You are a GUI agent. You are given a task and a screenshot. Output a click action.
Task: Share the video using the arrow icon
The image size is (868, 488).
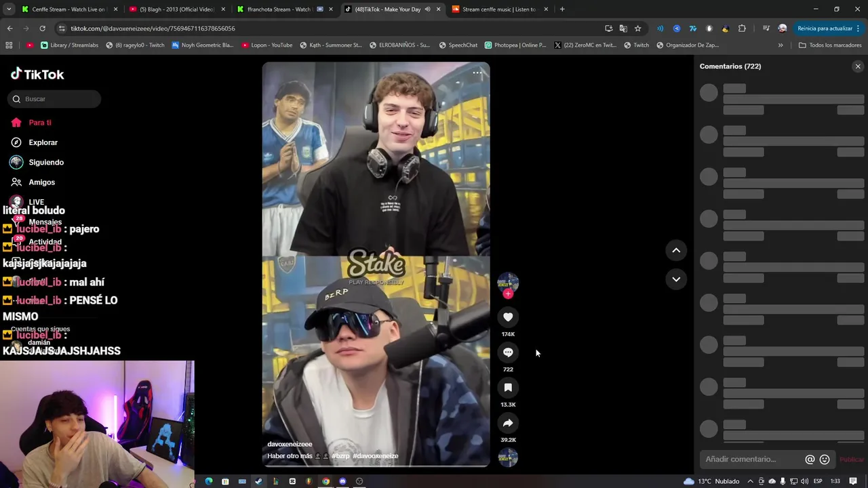click(x=508, y=423)
